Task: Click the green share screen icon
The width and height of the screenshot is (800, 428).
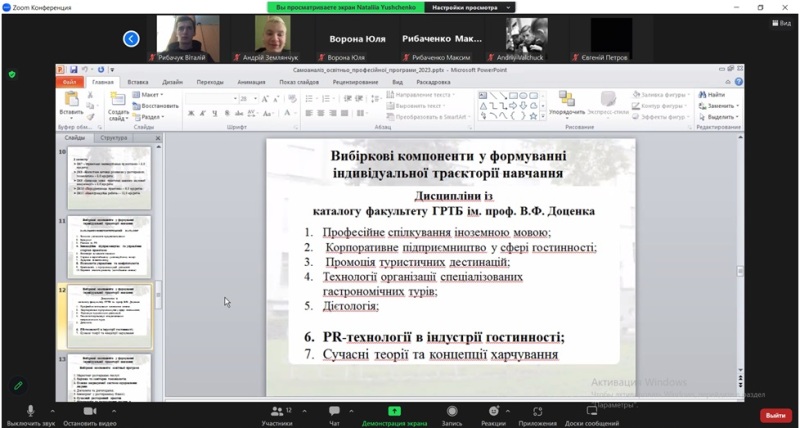Action: 394,411
